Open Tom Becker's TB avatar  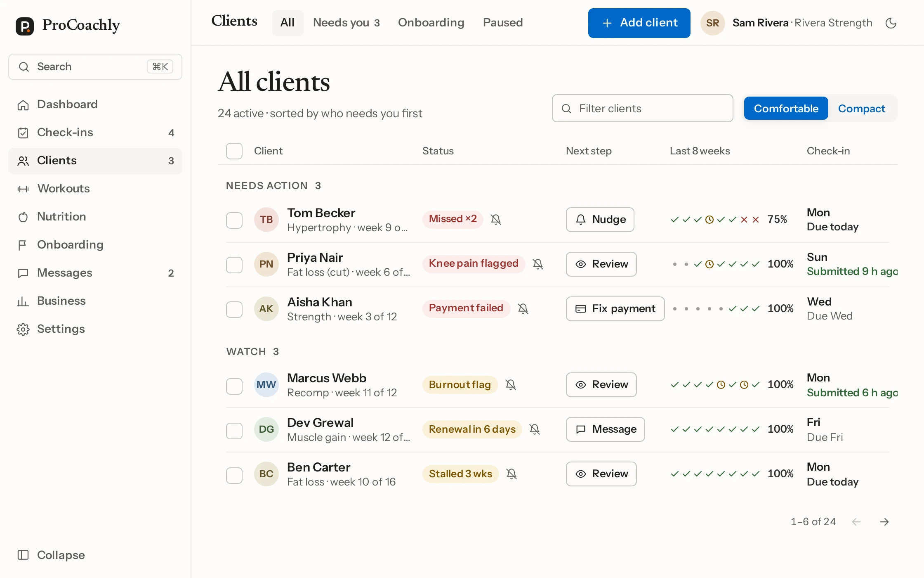pyautogui.click(x=266, y=220)
